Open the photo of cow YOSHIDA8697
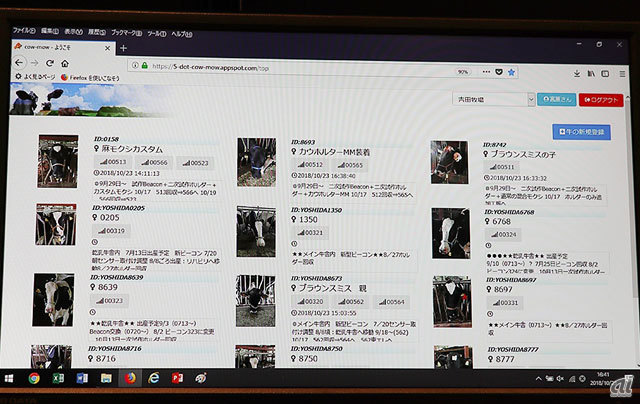 (452, 301)
